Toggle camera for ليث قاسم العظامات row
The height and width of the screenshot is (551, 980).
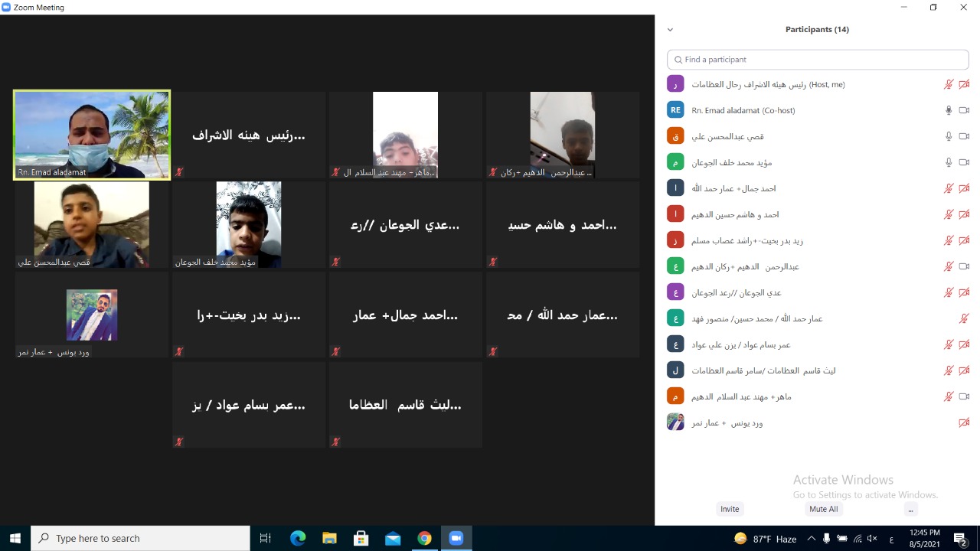click(x=964, y=370)
